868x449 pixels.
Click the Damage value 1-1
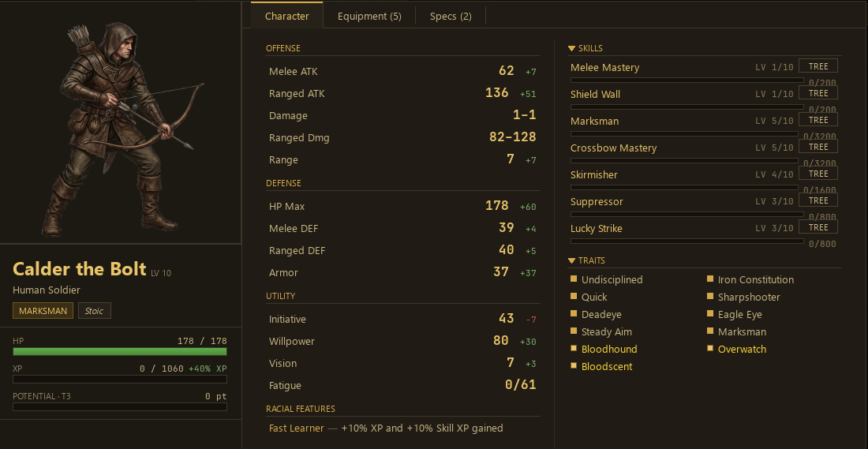tap(524, 114)
